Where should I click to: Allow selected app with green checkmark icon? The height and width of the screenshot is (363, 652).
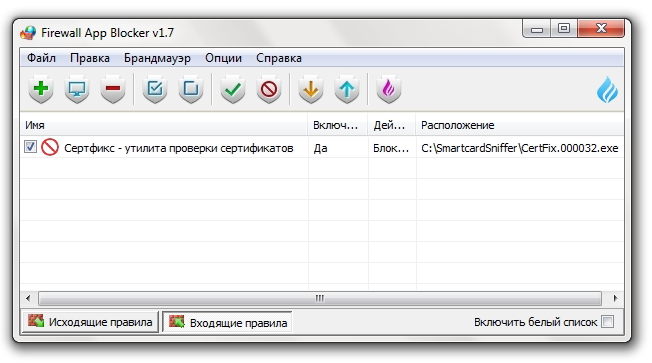233,89
